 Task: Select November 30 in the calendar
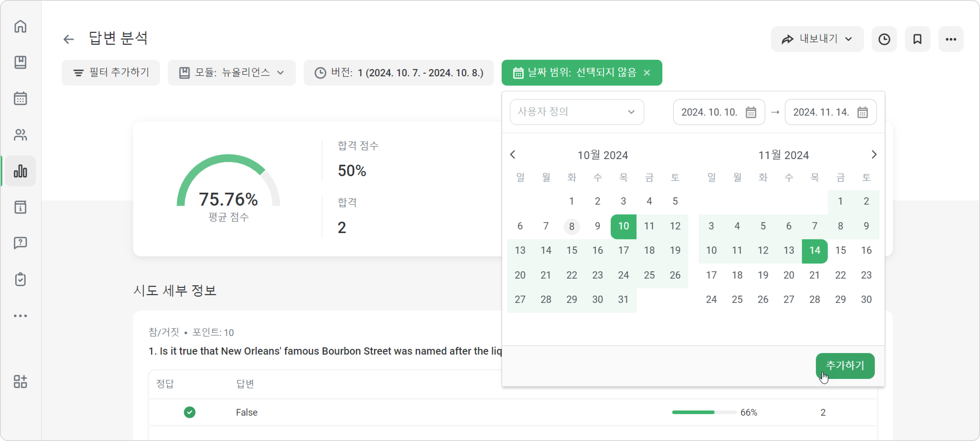(x=866, y=300)
